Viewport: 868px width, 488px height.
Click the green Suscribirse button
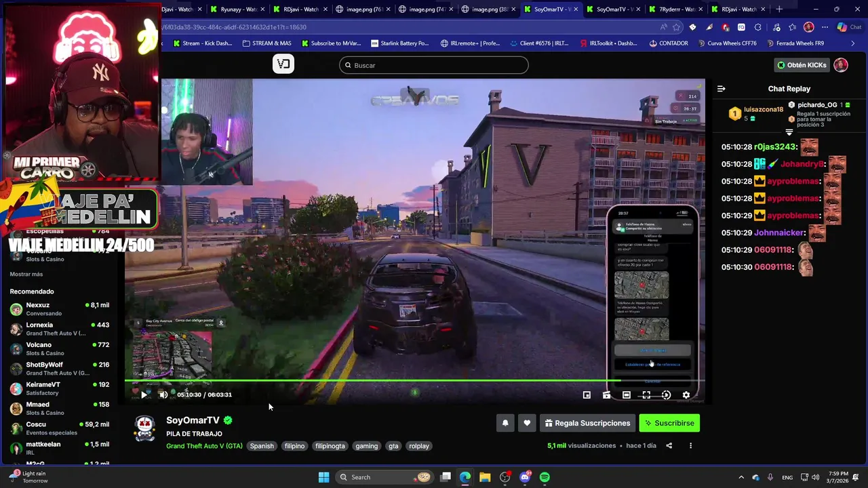point(669,423)
